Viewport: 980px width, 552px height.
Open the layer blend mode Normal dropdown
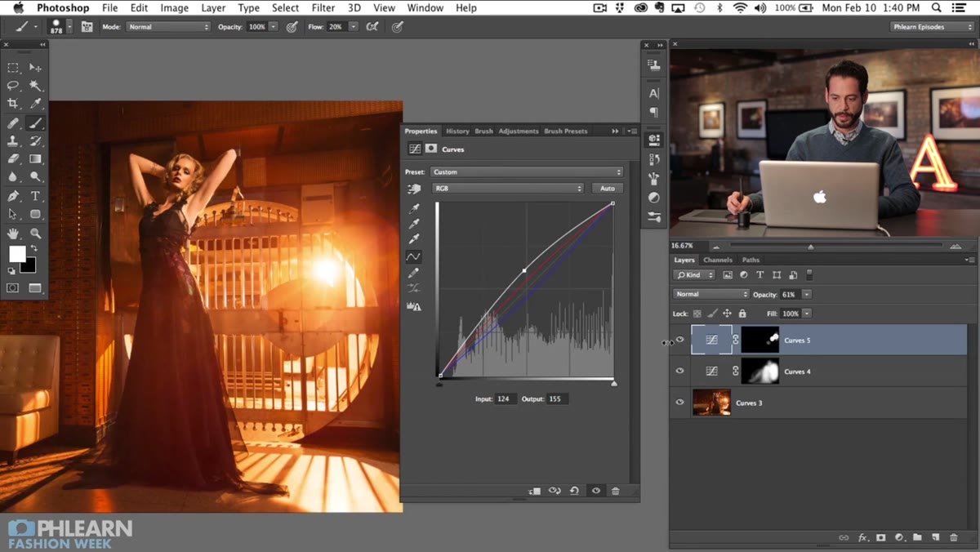click(x=710, y=294)
